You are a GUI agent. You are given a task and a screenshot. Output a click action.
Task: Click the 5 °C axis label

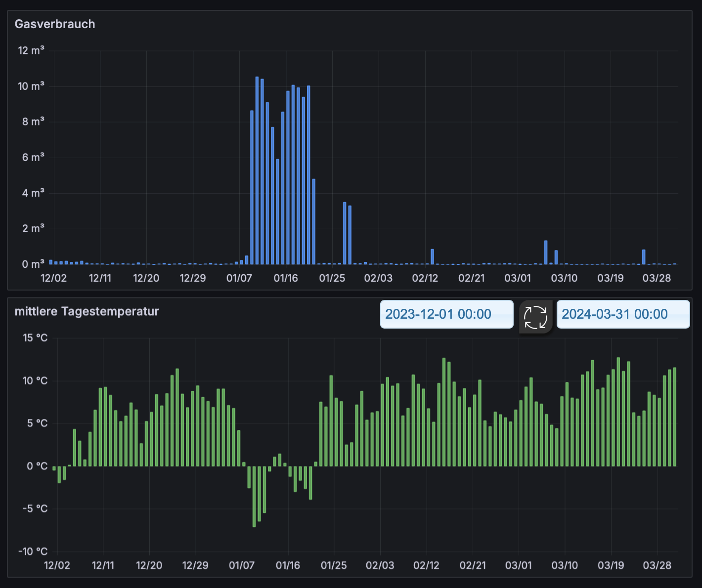point(37,423)
